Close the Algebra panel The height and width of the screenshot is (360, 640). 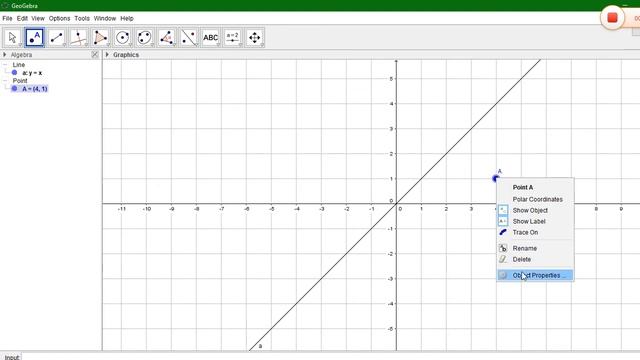click(95, 54)
